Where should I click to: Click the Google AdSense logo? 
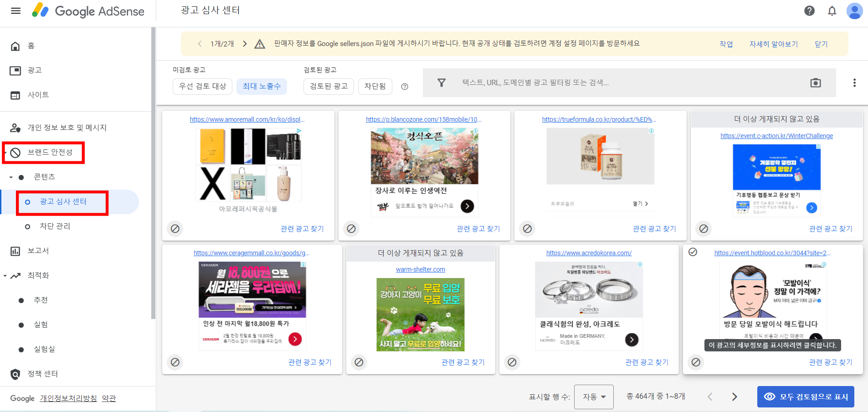click(88, 11)
